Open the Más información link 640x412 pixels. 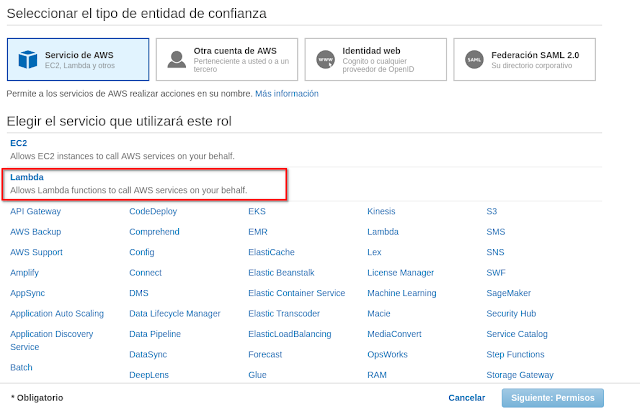pyautogui.click(x=287, y=94)
